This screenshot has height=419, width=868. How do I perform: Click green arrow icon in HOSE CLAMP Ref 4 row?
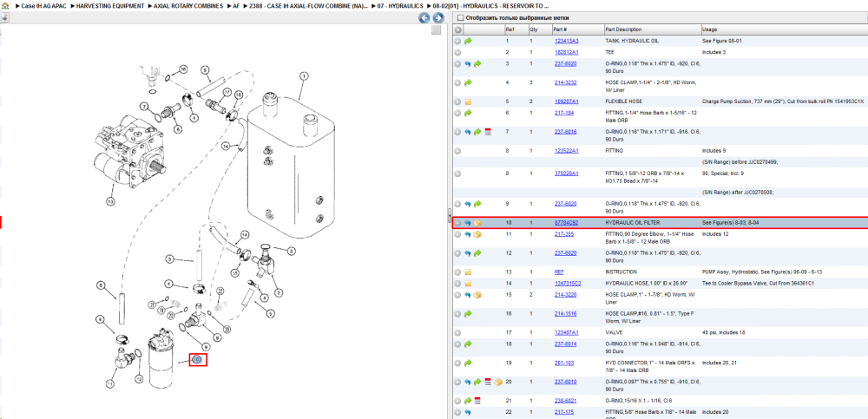pyautogui.click(x=469, y=83)
